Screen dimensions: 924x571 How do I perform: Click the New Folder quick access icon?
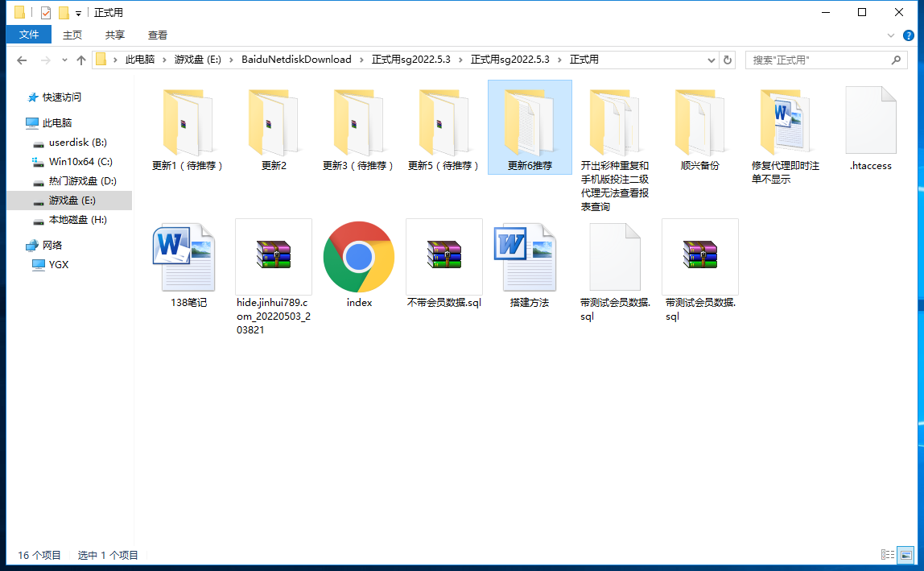click(x=64, y=12)
